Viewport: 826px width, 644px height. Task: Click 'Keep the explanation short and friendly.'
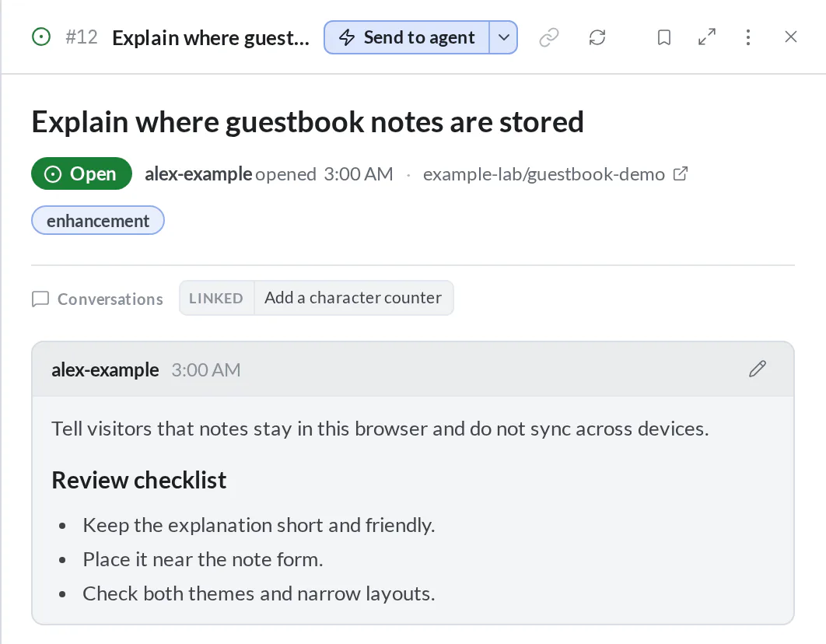(x=259, y=526)
